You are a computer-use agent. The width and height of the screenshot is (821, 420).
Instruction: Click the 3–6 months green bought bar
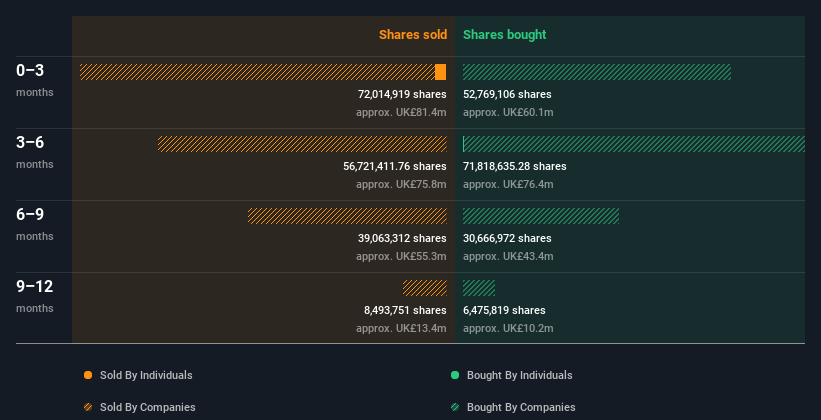(x=634, y=144)
